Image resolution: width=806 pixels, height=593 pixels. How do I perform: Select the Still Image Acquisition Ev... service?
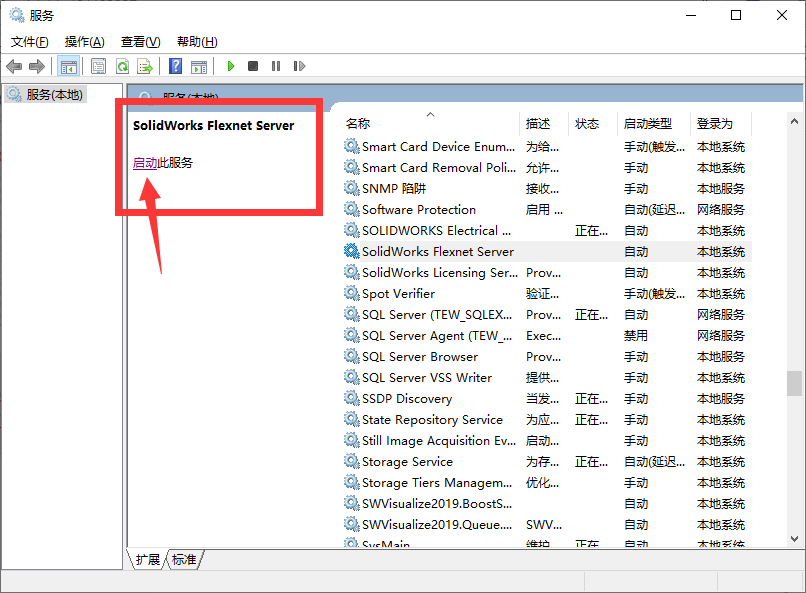pyautogui.click(x=547, y=441)
